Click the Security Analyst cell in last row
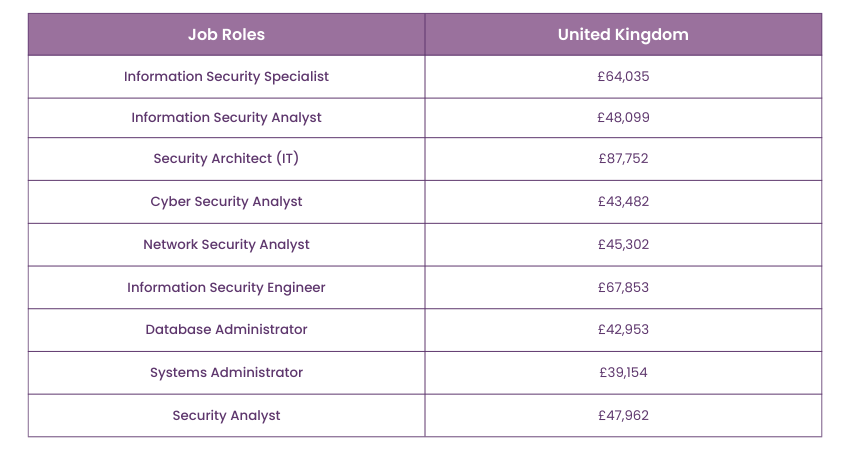 click(x=226, y=416)
